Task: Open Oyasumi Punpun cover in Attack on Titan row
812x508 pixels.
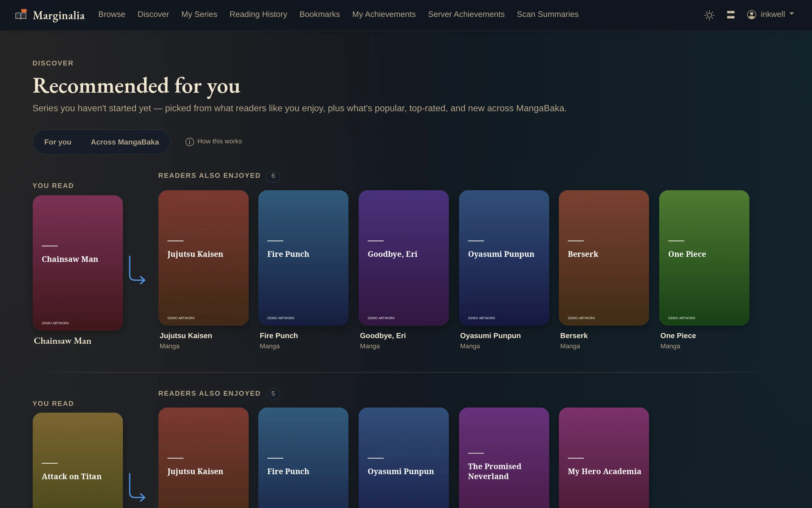Action: 404,457
